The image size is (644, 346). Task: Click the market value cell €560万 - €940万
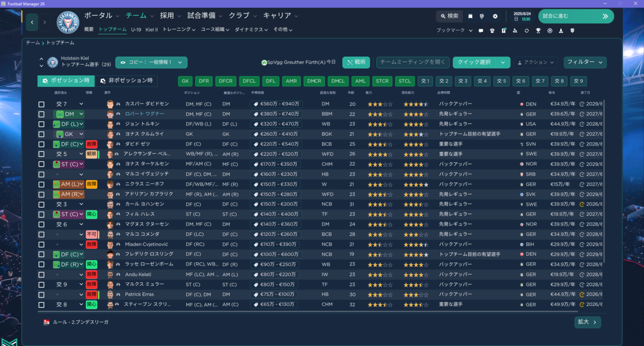click(276, 104)
